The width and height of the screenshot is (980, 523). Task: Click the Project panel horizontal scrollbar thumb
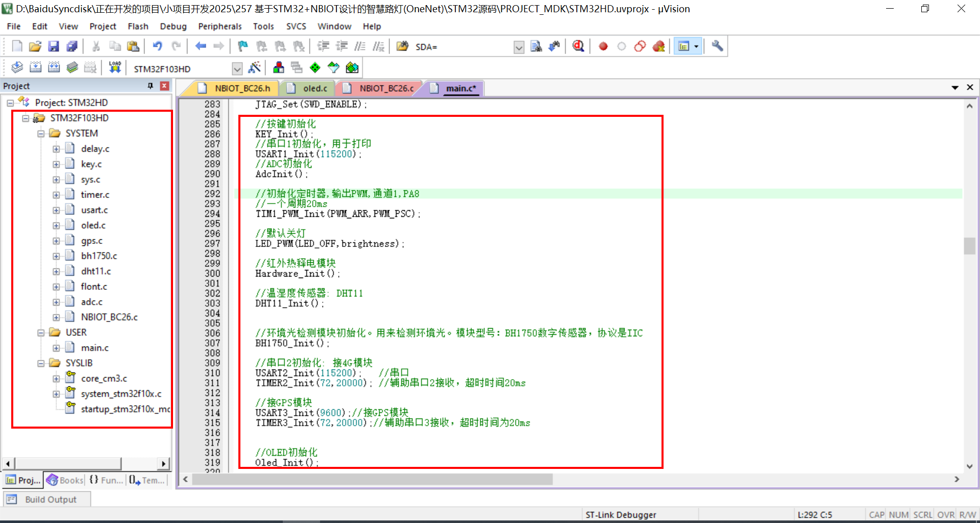click(68, 463)
